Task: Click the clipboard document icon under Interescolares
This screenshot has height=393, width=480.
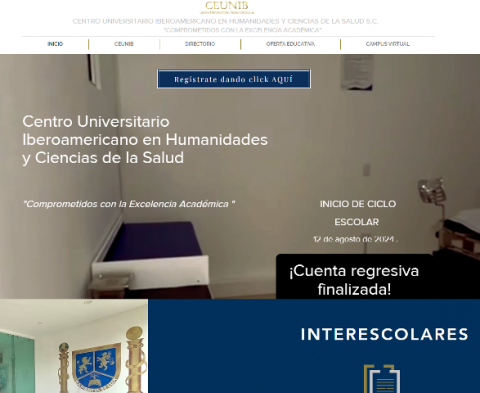Action: point(382,379)
